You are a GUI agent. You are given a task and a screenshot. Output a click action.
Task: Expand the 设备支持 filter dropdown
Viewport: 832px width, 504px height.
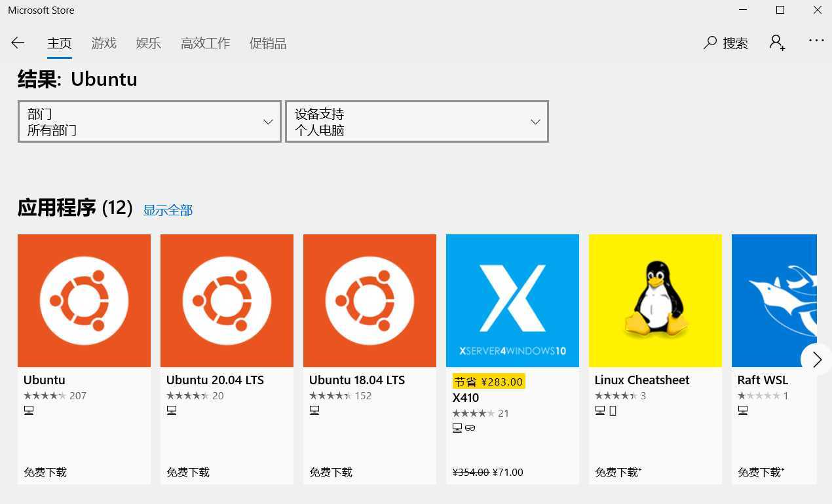(x=417, y=121)
